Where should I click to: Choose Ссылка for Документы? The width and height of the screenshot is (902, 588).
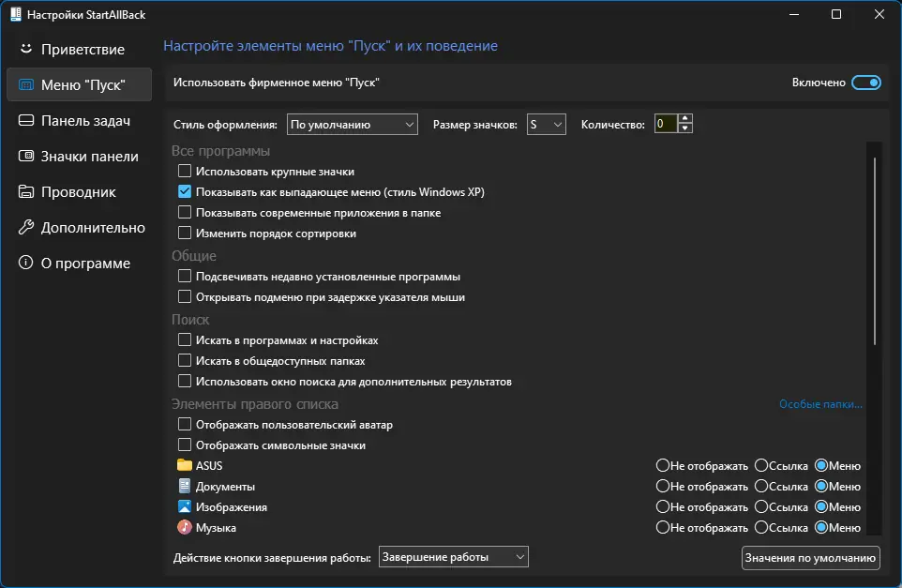coord(761,486)
